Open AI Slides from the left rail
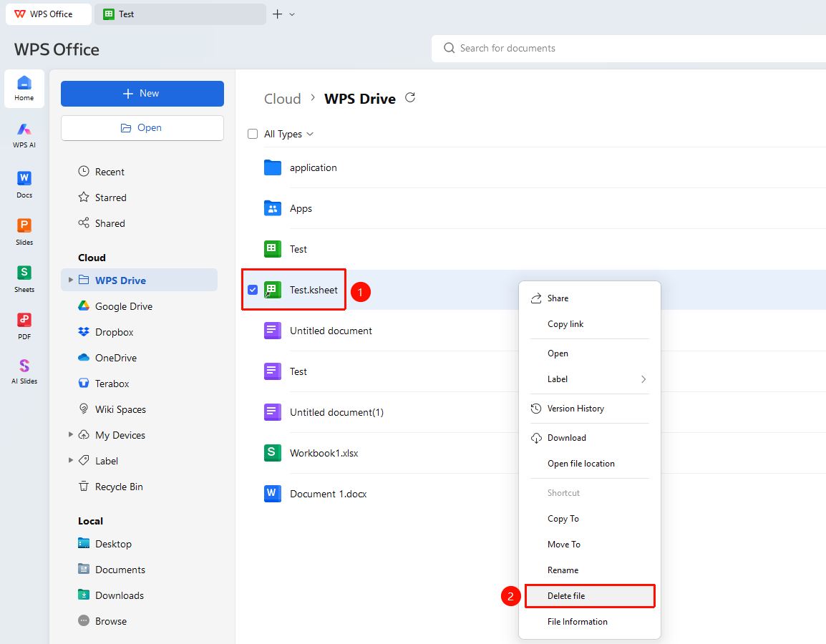 coord(24,371)
